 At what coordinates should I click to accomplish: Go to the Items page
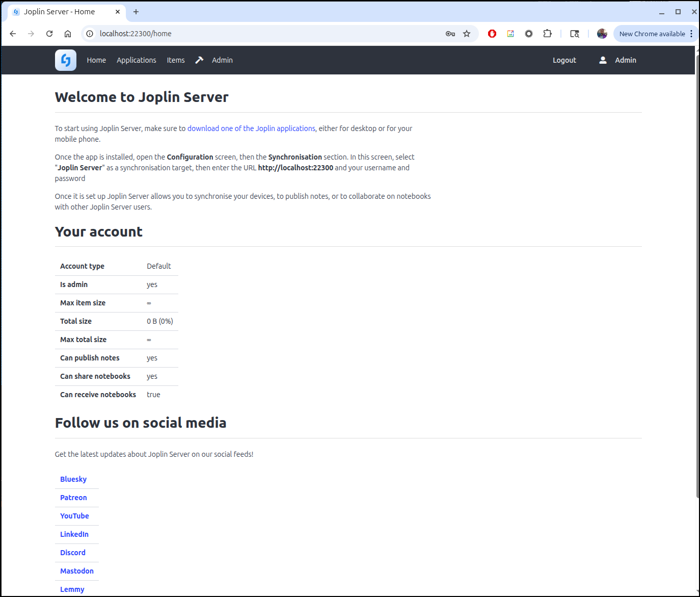point(176,60)
